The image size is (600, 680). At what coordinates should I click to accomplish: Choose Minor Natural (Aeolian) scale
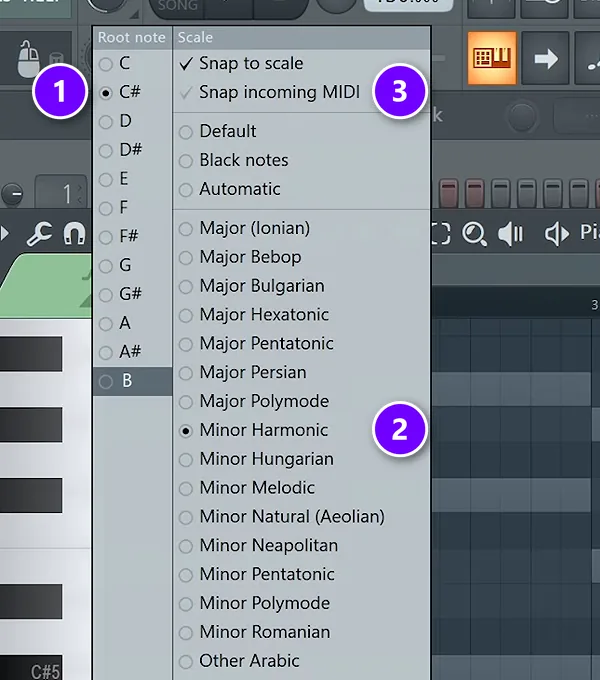tap(301, 517)
